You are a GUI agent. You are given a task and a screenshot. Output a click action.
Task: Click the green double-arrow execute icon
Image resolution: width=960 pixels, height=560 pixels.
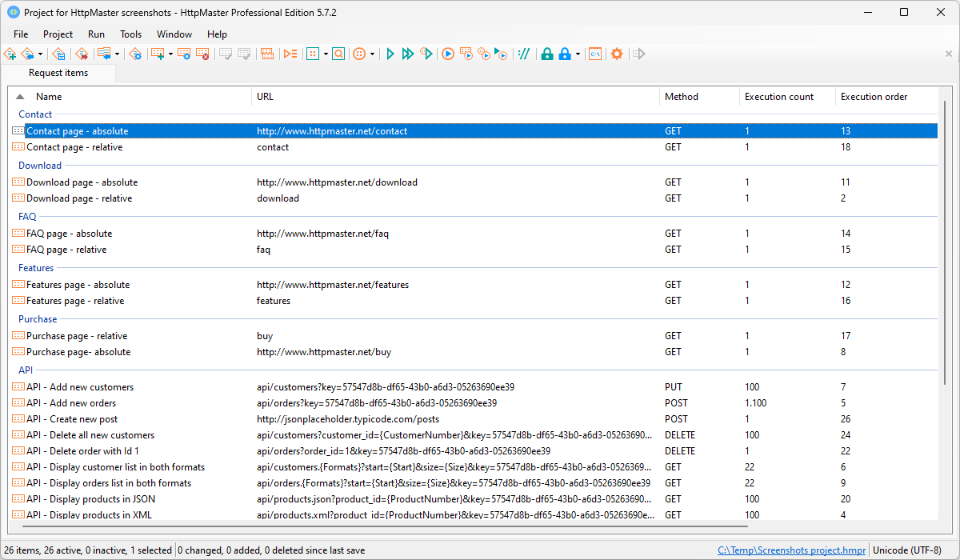(x=408, y=54)
